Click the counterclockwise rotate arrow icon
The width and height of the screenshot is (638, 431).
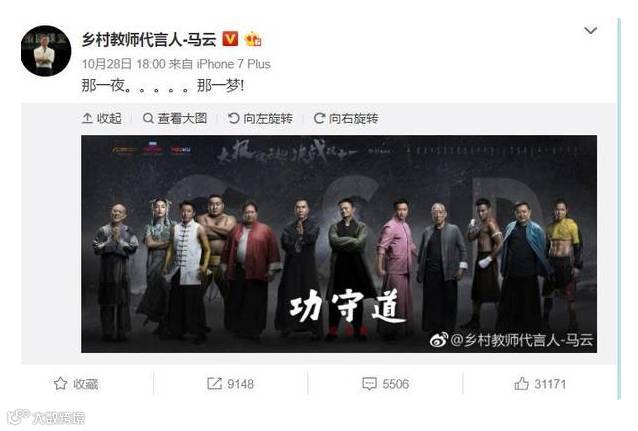233,118
